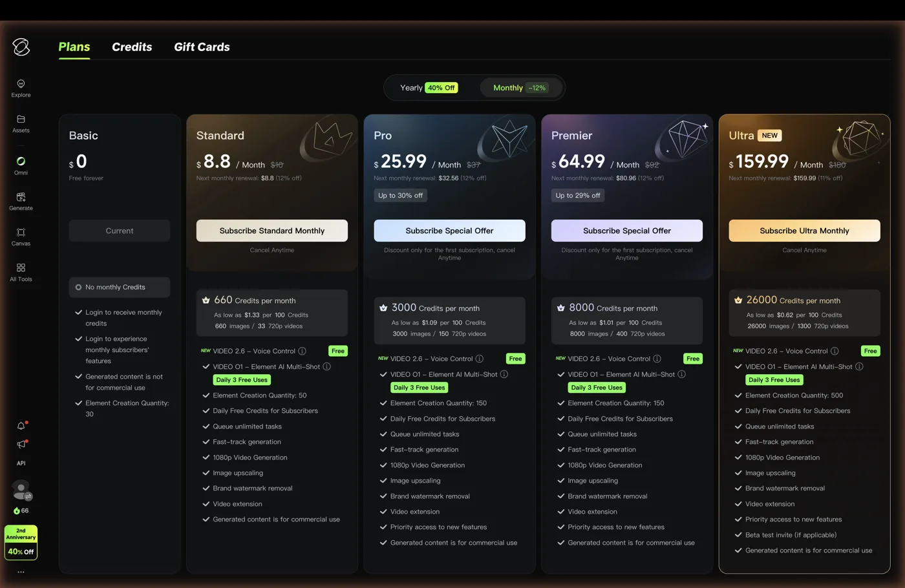Click Standard next monthly renewal $8.8 text
Screen dimensions: 905x588
(x=249, y=178)
